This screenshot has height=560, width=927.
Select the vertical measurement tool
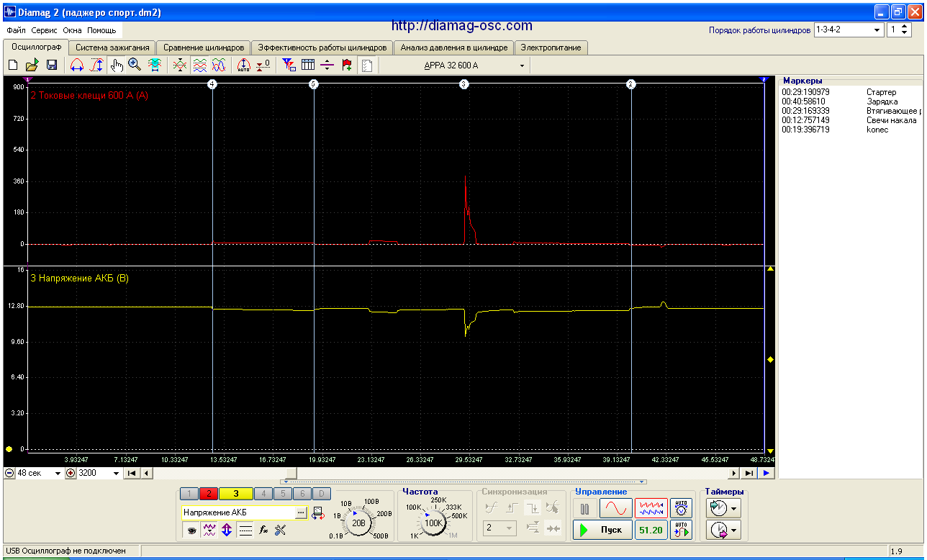tap(96, 66)
